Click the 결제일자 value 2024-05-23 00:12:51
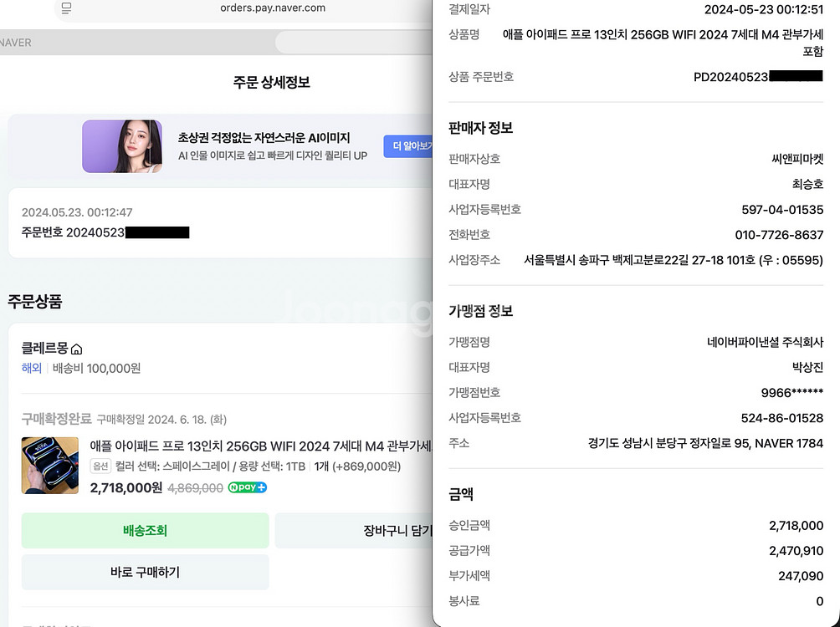840x627 pixels. [763, 9]
